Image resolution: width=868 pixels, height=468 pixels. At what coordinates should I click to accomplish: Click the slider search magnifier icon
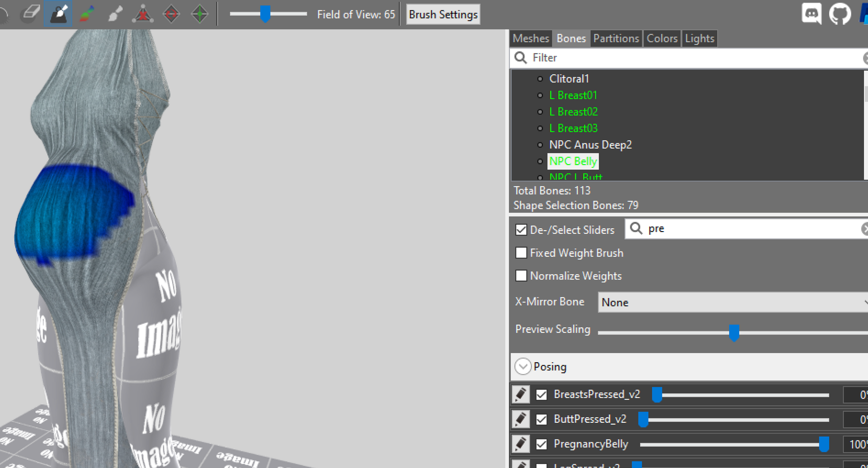coord(637,228)
